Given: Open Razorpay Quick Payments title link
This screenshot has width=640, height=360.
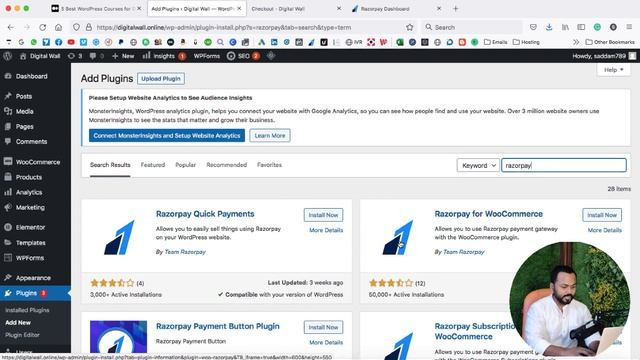Looking at the screenshot, I should (205, 214).
